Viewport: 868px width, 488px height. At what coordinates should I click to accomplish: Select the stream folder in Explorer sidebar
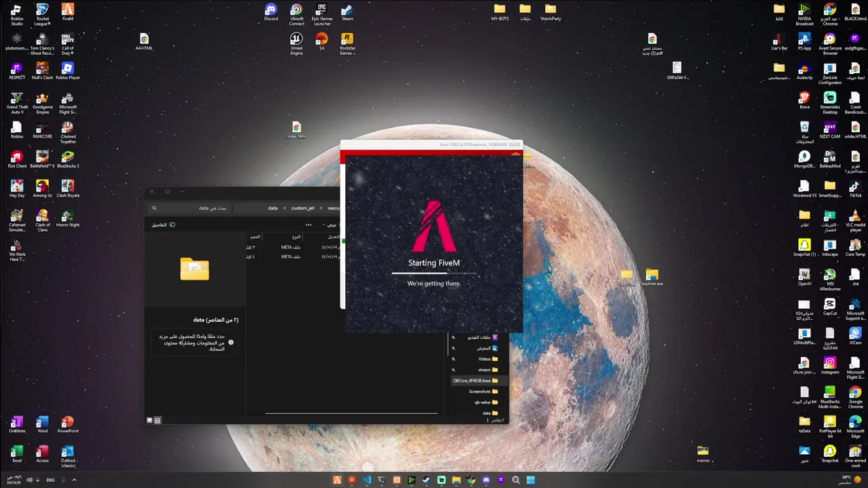tap(488, 369)
